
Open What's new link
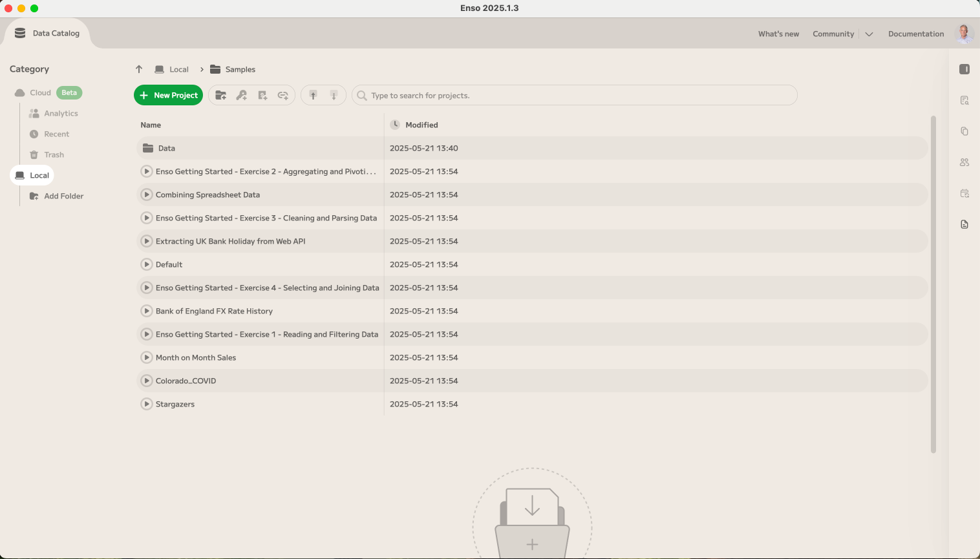778,34
